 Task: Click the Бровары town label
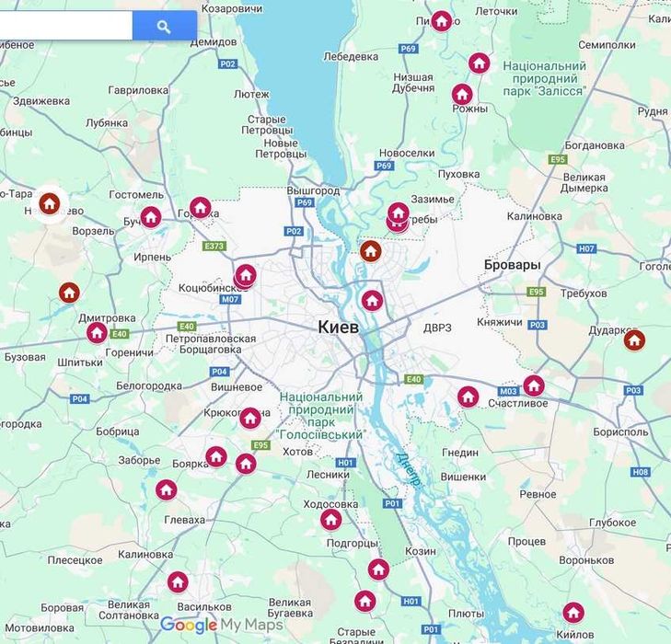[x=513, y=265]
